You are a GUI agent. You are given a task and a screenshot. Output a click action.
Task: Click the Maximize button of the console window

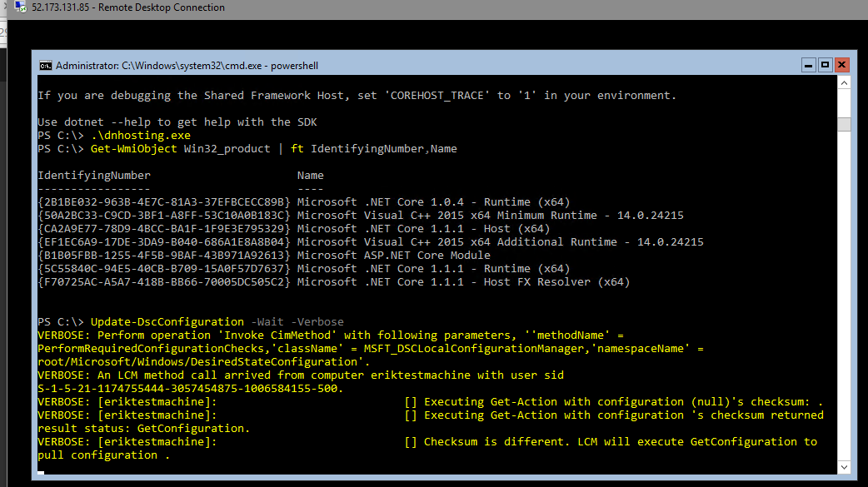click(x=825, y=65)
